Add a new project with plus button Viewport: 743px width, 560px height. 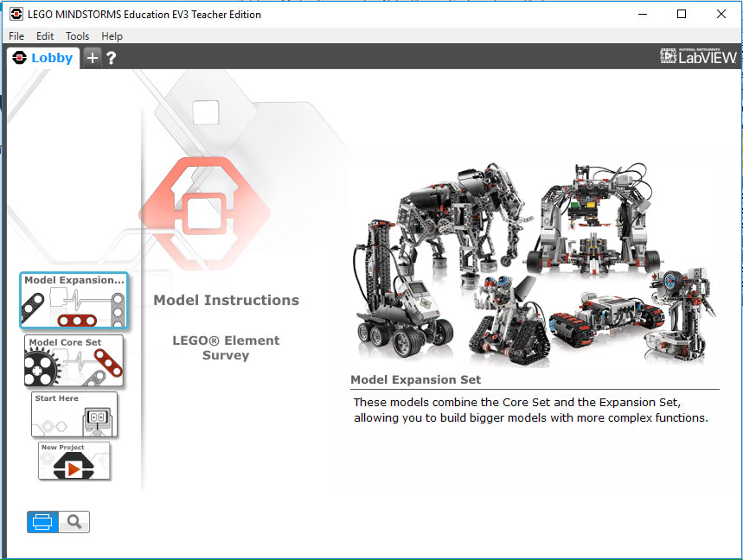tap(93, 58)
